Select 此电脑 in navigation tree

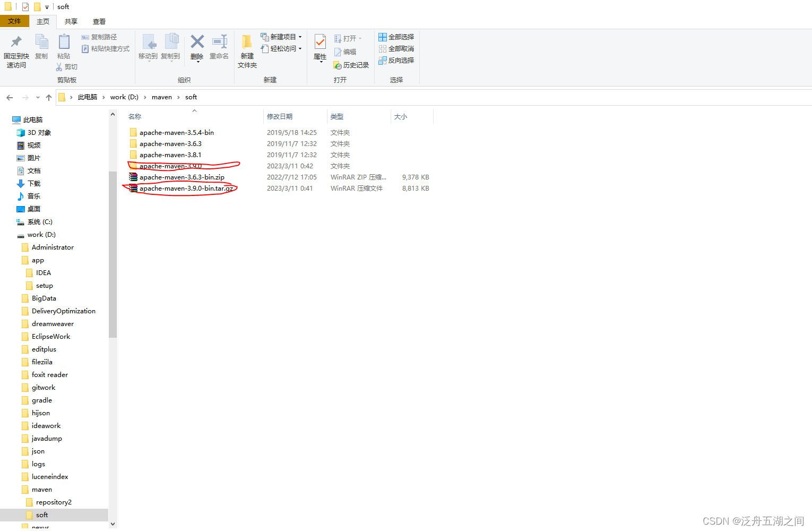[x=33, y=120]
